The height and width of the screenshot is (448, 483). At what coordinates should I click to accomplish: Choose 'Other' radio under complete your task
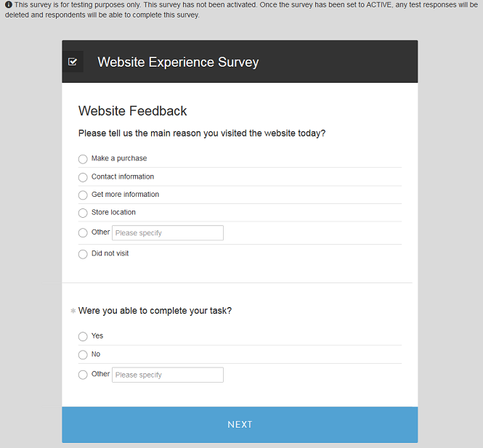click(x=83, y=375)
